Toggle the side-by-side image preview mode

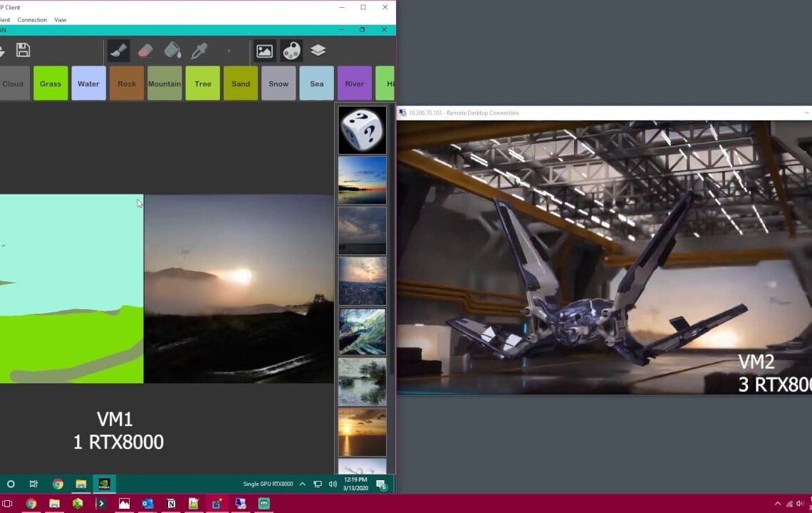[x=264, y=50]
